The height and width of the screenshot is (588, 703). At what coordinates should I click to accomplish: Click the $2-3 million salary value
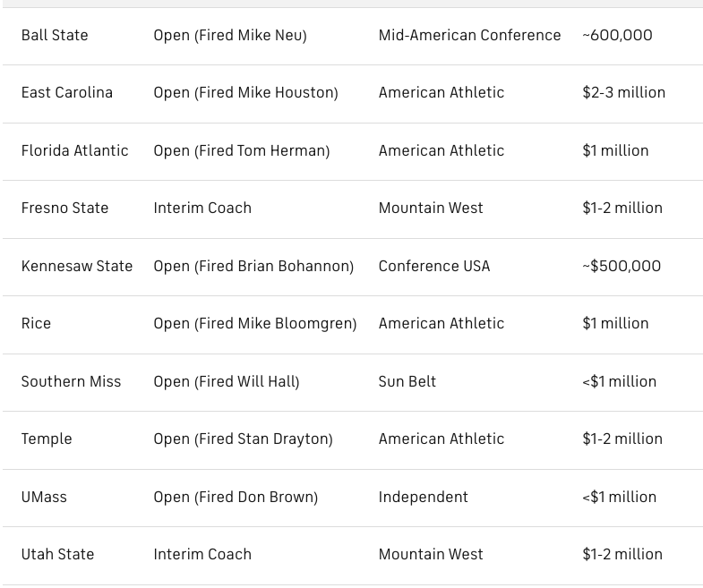coord(623,93)
